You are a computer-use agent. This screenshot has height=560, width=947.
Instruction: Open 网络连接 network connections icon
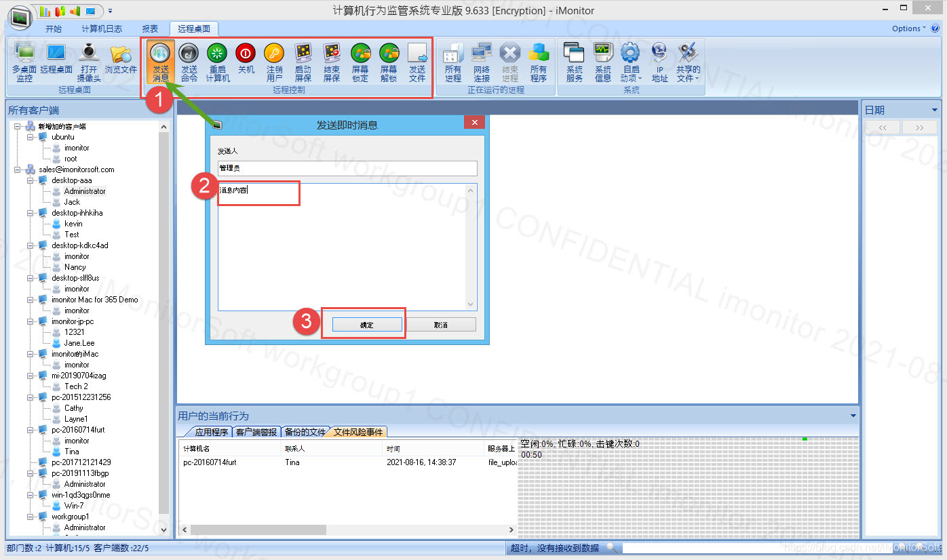[481, 62]
